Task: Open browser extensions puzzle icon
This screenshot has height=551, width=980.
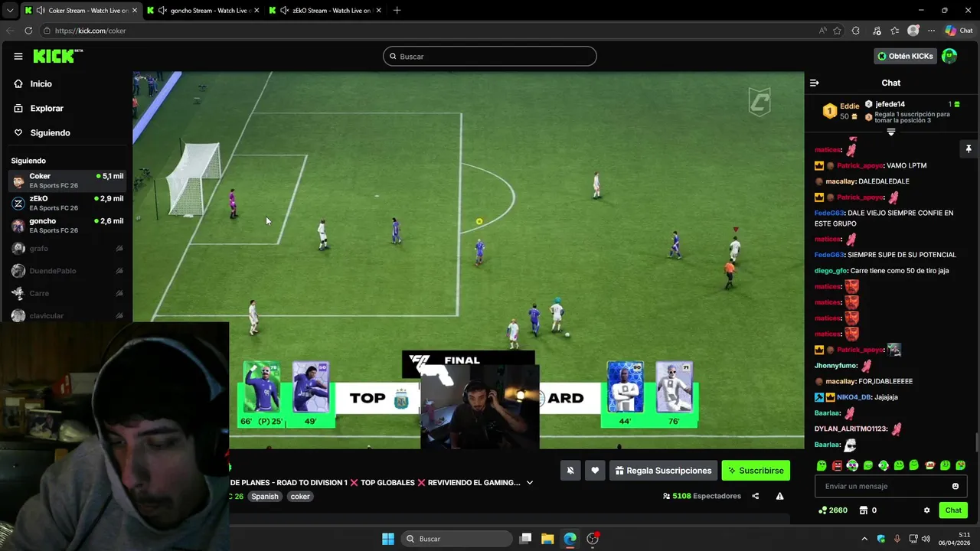Action: [855, 31]
